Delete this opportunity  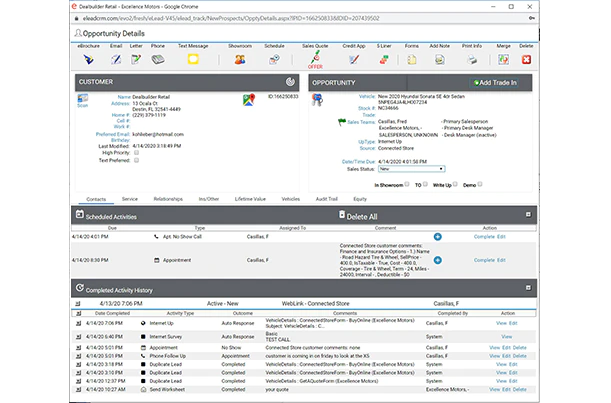[526, 59]
